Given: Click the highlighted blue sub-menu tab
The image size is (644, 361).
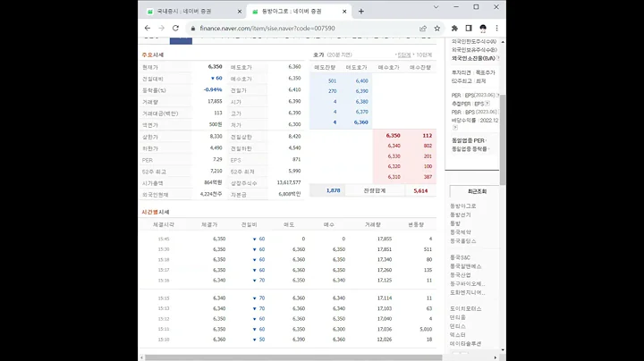Looking at the screenshot, I should pos(181,40).
